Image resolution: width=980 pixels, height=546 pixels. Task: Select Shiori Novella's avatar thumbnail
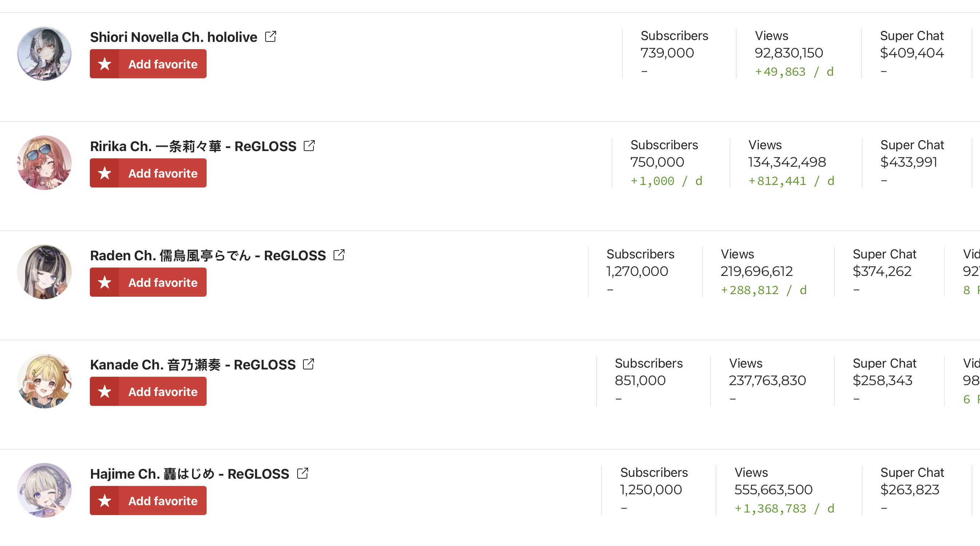(44, 53)
